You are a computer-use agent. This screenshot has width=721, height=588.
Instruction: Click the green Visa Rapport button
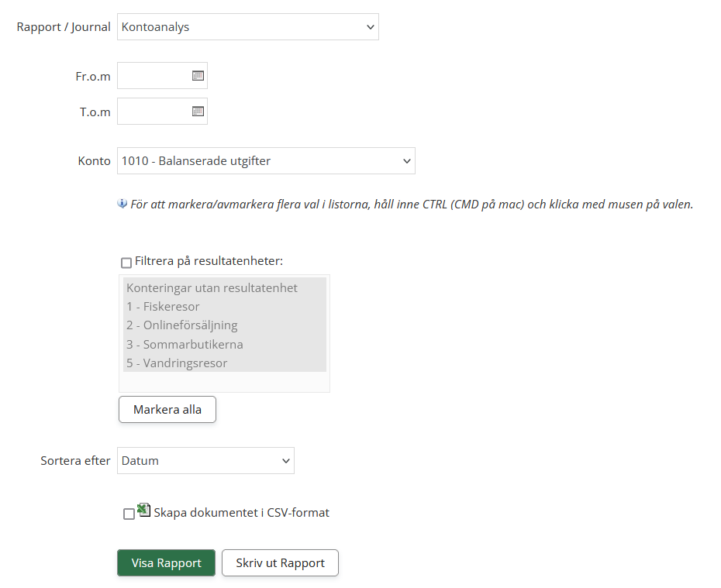pos(166,563)
